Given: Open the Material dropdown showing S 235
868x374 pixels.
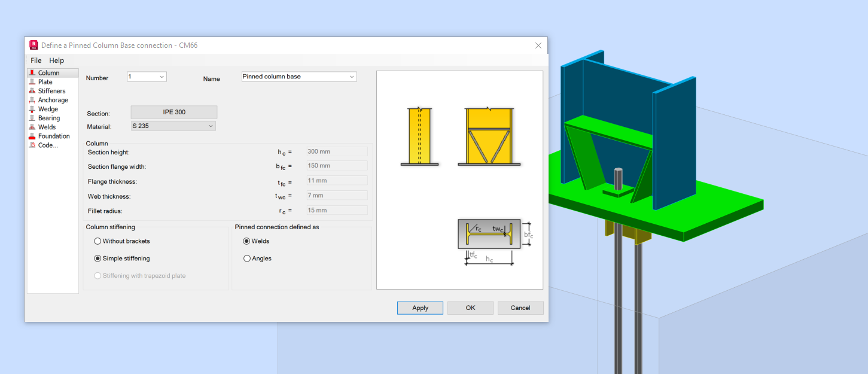Looking at the screenshot, I should click(210, 126).
